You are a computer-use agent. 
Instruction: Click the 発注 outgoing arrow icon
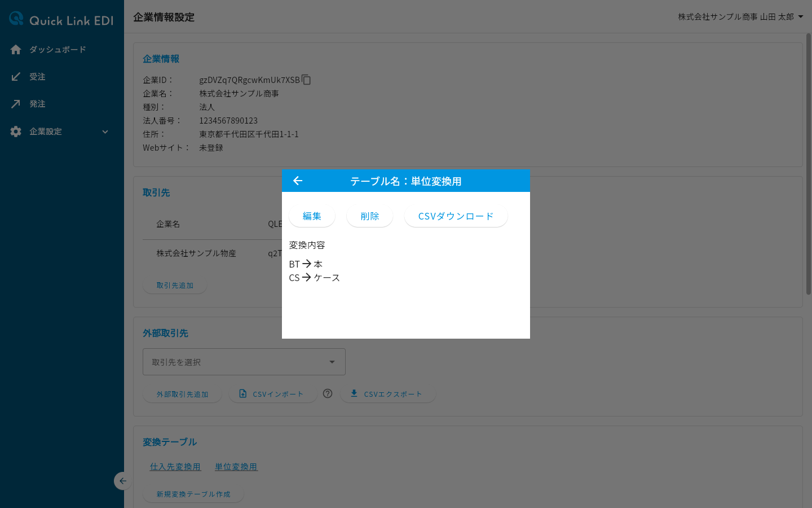click(x=16, y=104)
